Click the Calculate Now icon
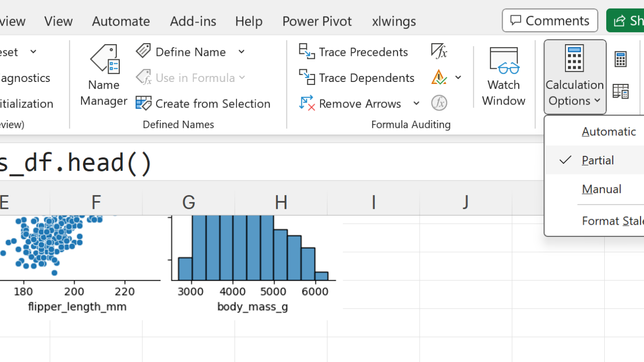This screenshot has height=362, width=644. 620,59
